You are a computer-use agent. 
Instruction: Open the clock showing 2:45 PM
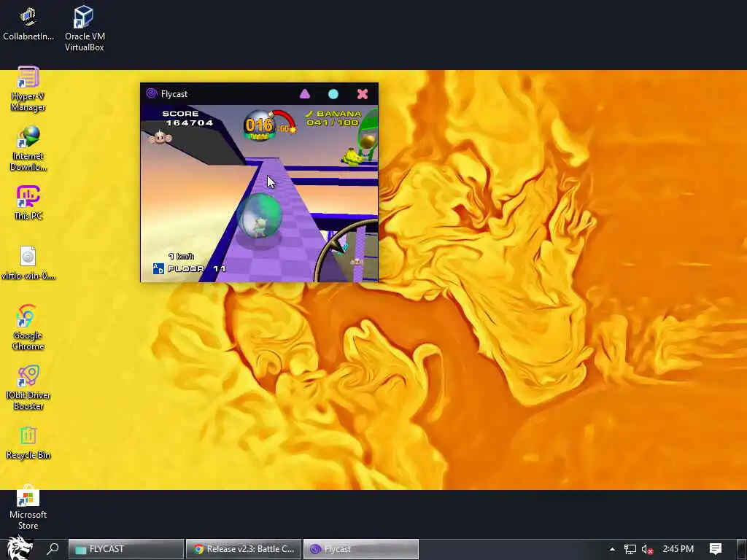point(678,549)
